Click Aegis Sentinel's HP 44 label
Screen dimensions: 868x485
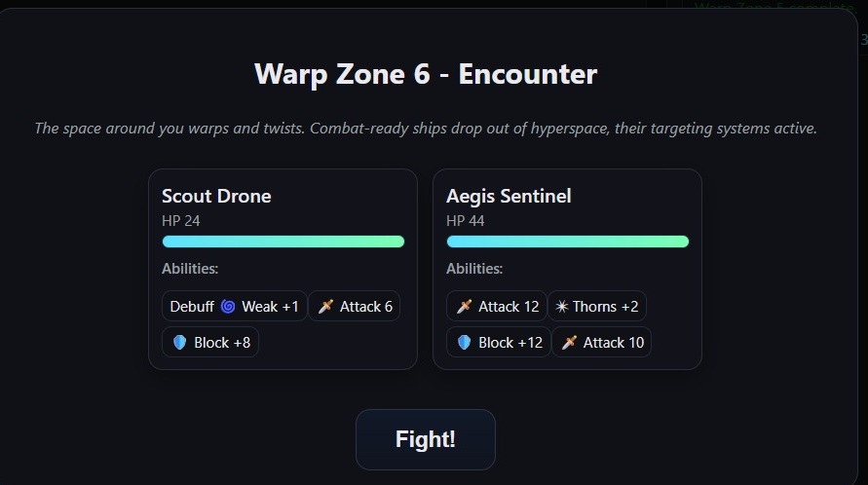click(466, 221)
